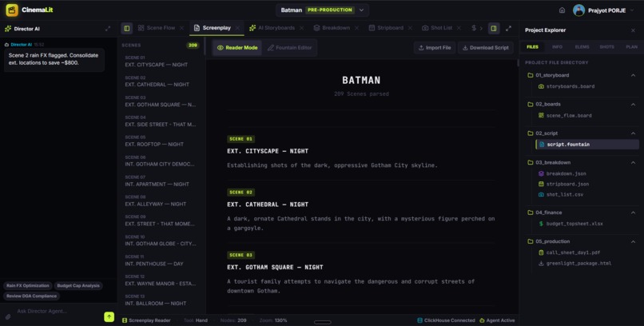Click Agent Active status indicator
Screen dimensions: 644x326
point(497,320)
